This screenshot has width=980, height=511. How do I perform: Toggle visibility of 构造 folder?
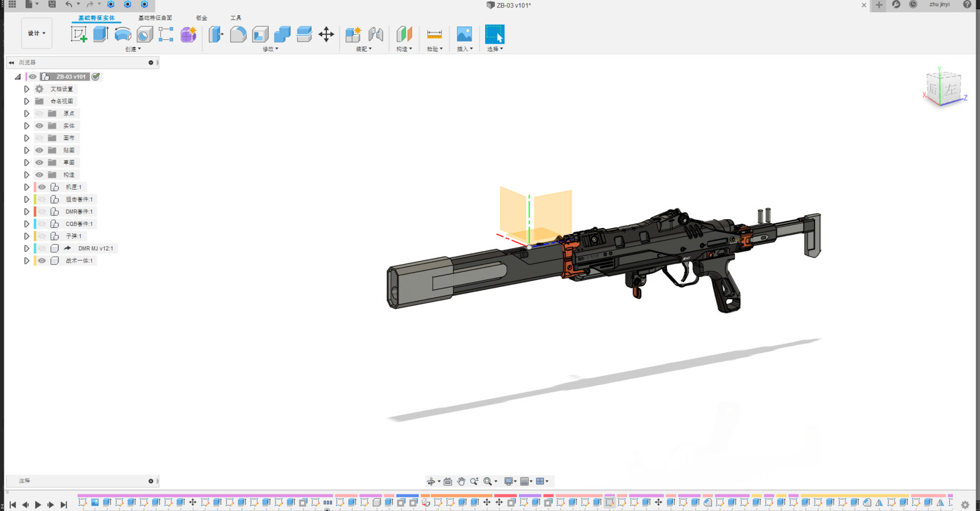tap(39, 175)
